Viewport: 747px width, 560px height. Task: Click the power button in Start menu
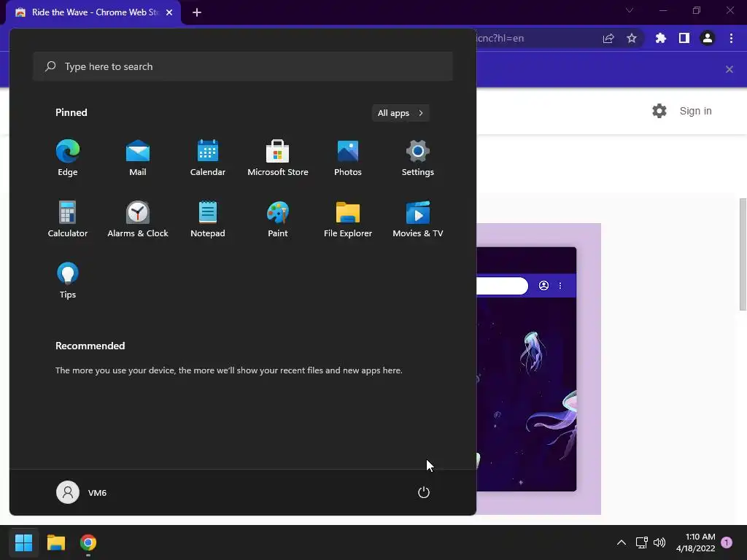pos(424,492)
